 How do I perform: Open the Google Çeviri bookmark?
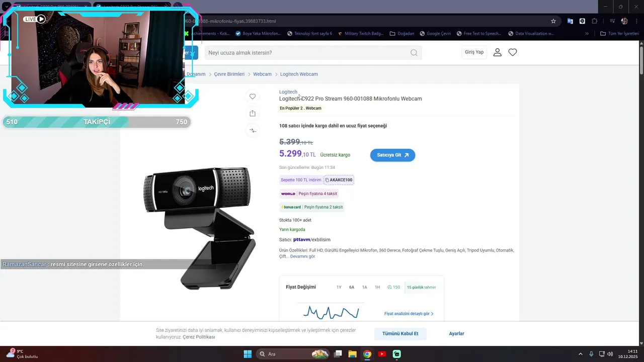tap(435, 34)
